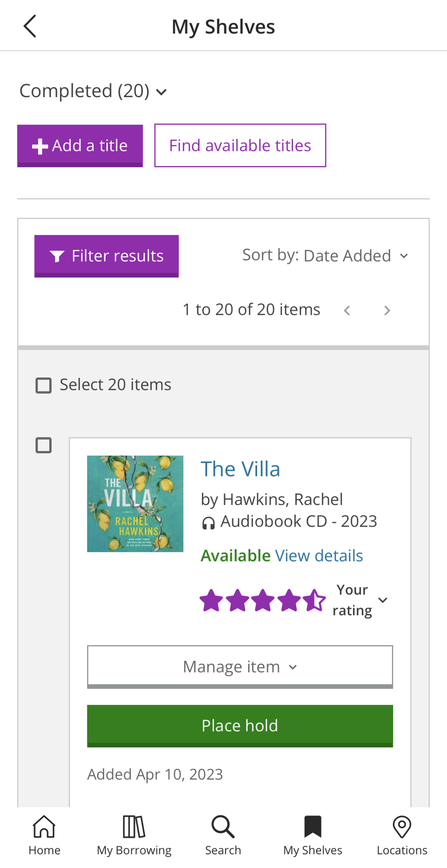Set rating to the third star
This screenshot has height=868, width=447.
point(263,600)
